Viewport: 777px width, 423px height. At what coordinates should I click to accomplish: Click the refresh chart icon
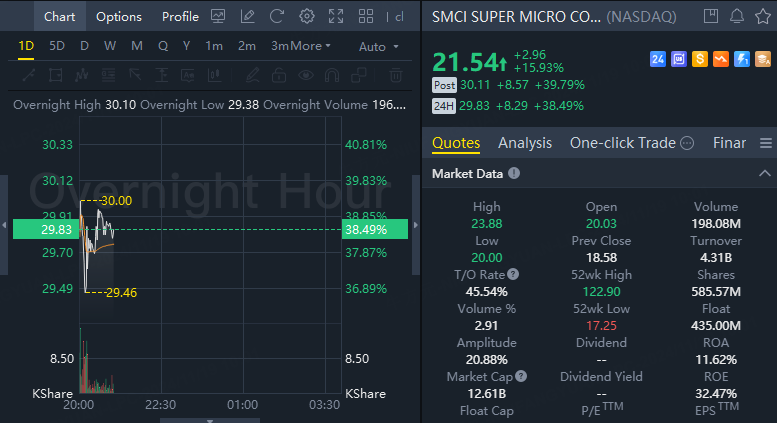(277, 17)
